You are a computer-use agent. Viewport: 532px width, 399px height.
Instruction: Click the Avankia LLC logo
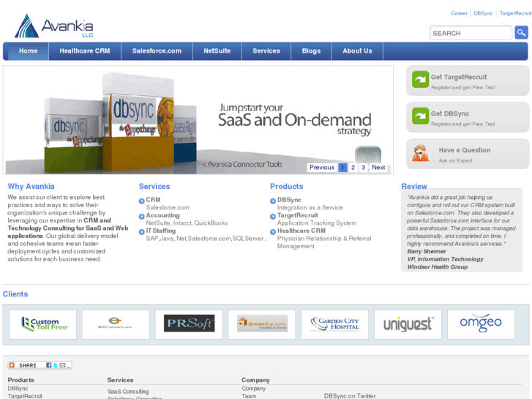pyautogui.click(x=53, y=26)
